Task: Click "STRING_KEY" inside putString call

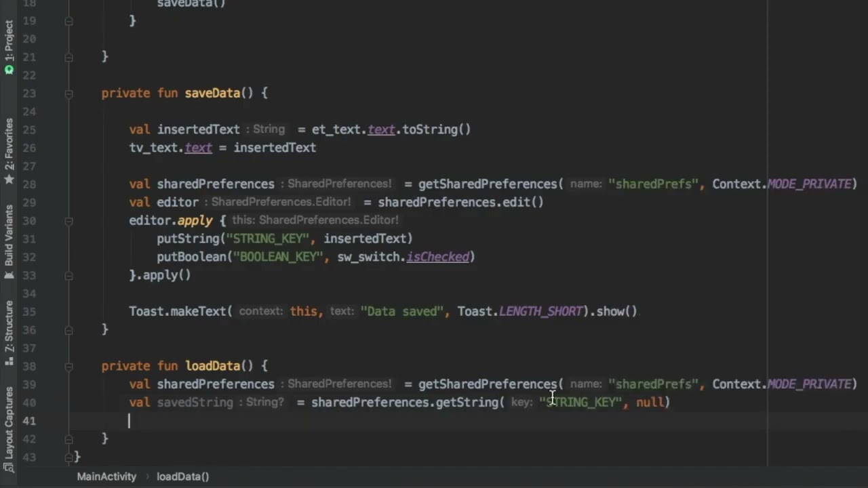Action: (268, 239)
